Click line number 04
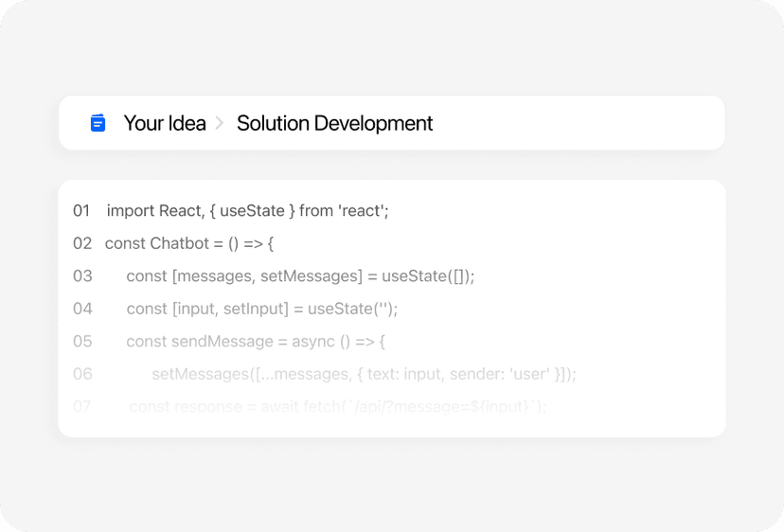 [82, 309]
